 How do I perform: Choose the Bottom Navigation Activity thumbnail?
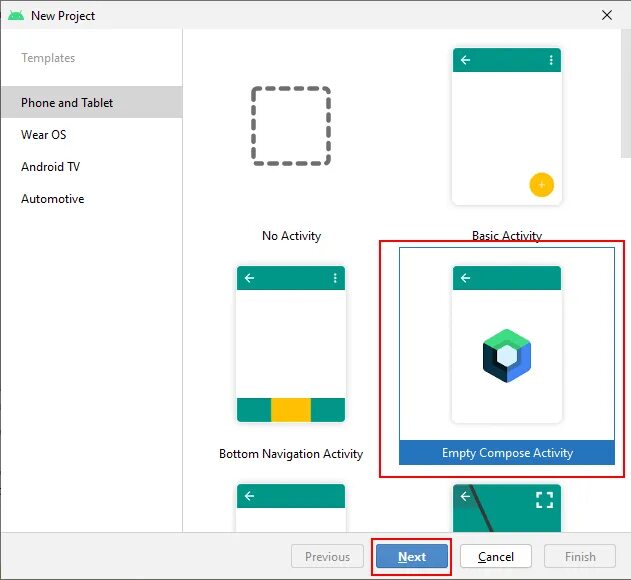291,344
